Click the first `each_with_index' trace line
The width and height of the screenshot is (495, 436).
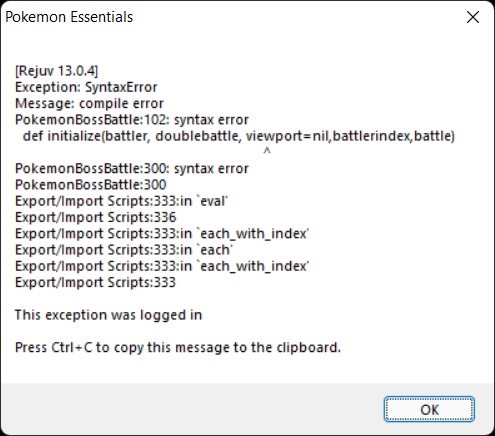click(162, 234)
